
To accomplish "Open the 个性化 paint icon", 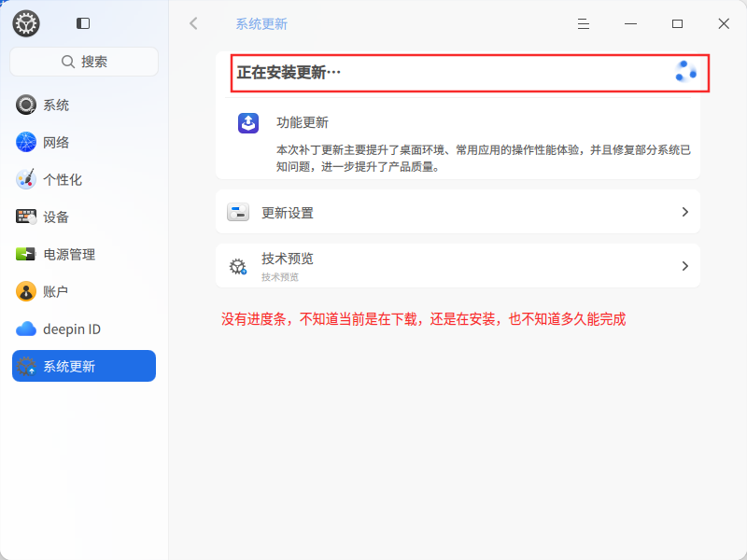I will [x=26, y=179].
